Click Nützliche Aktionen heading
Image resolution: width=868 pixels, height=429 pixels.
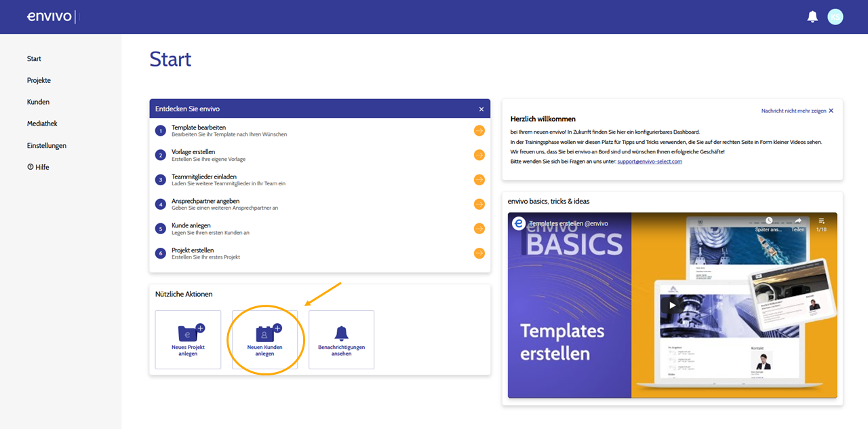point(184,294)
